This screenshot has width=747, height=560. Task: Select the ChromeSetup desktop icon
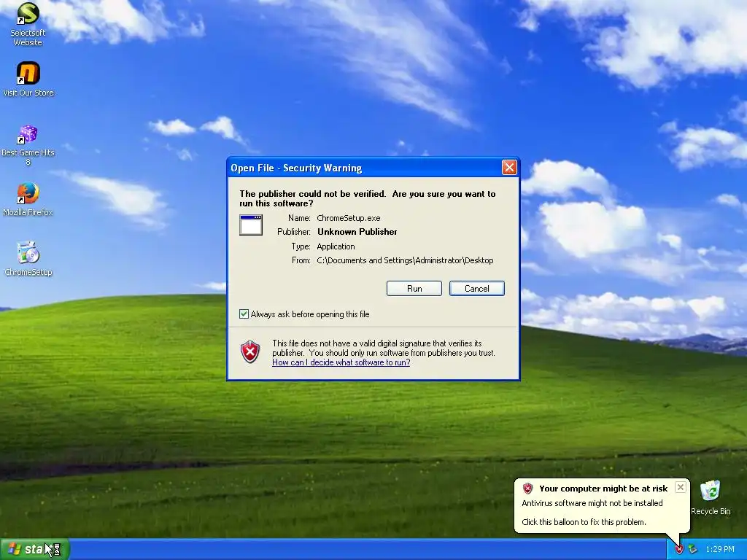(28, 259)
